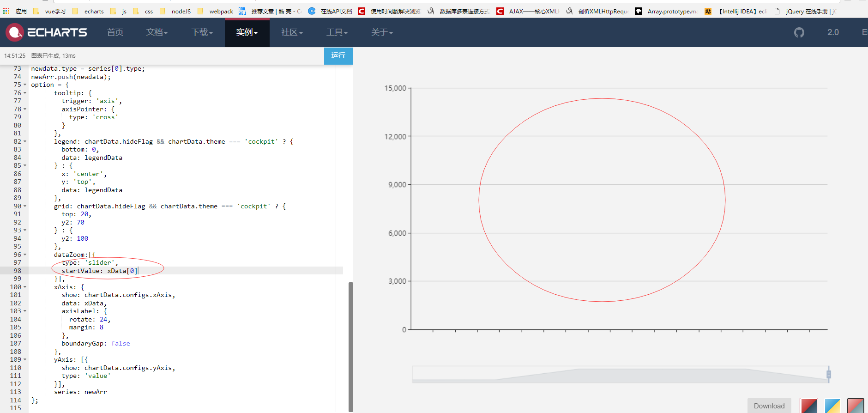Collapse xAxis block at line 100
This screenshot has width=868, height=413.
pos(25,287)
